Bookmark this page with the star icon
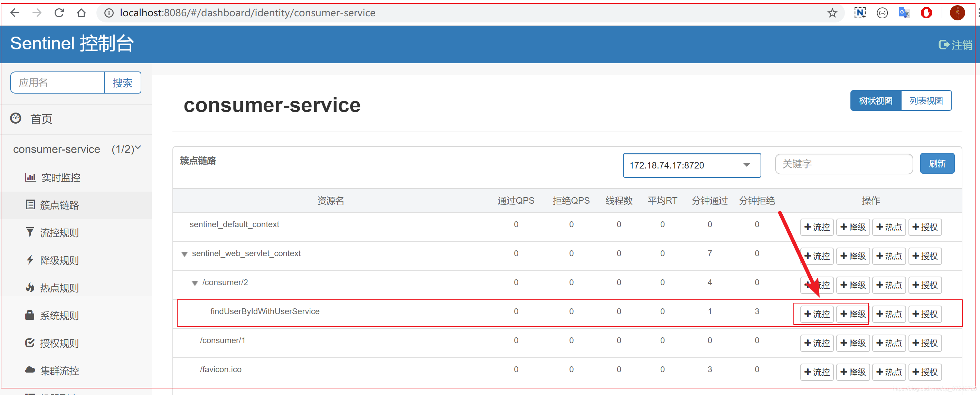This screenshot has width=980, height=395. point(832,13)
